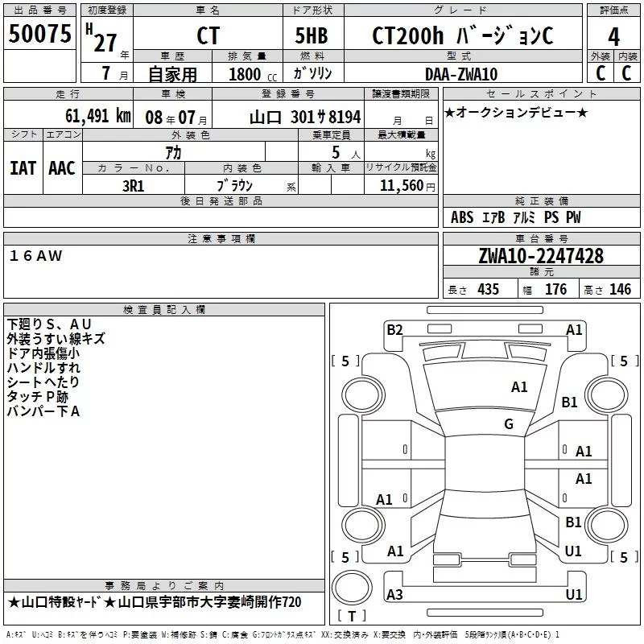The width and height of the screenshot is (644, 644).
Task: Click the displacement value 1800 cc
Action: [253, 74]
